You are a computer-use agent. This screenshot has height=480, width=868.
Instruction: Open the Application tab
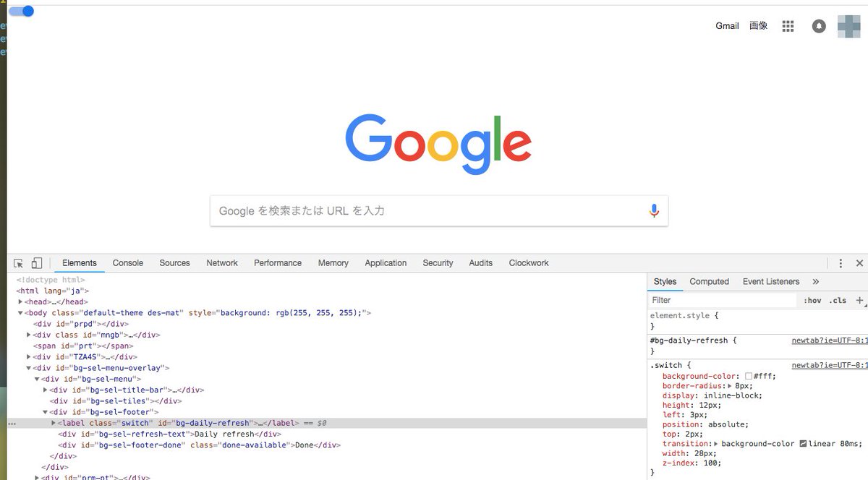tap(386, 263)
